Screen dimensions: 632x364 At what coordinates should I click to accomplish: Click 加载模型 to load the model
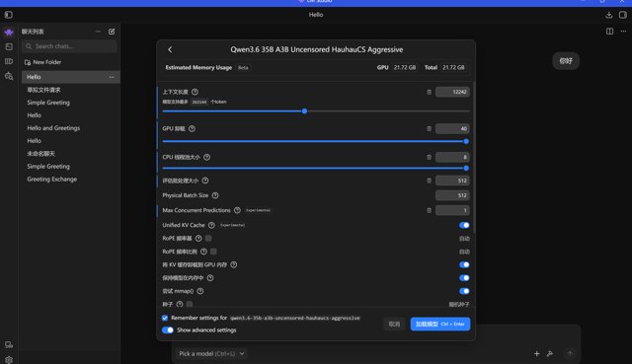pyautogui.click(x=440, y=325)
